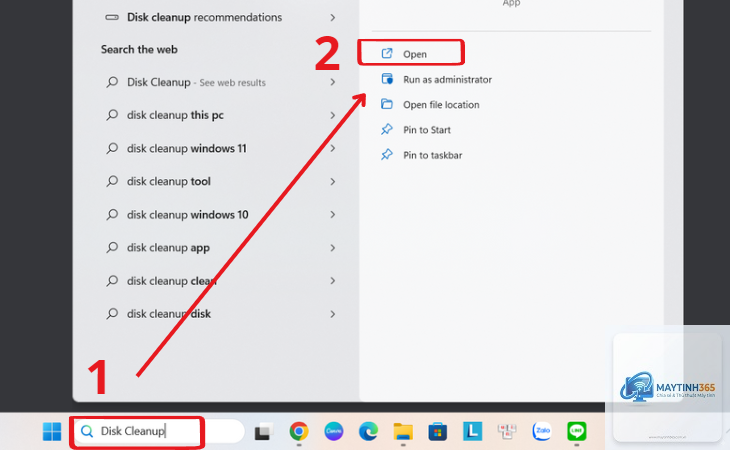This screenshot has width=730, height=450.
Task: Click the Open file location folder icon
Action: 387,104
